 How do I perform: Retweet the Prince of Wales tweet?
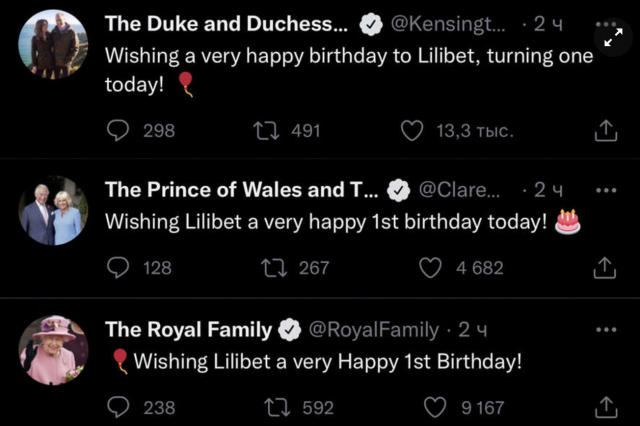pos(272,268)
